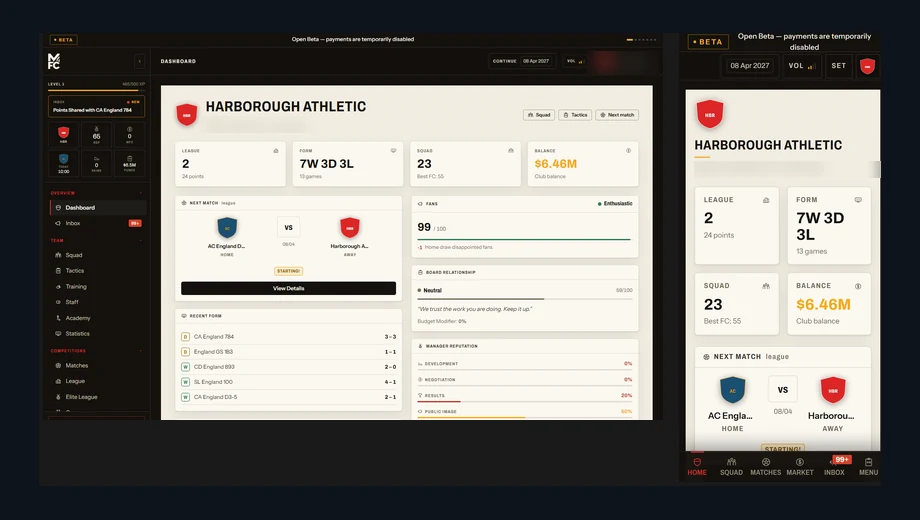Image resolution: width=920 pixels, height=520 pixels.
Task: Select the HOME tab in the mobile bottom bar
Action: click(697, 467)
